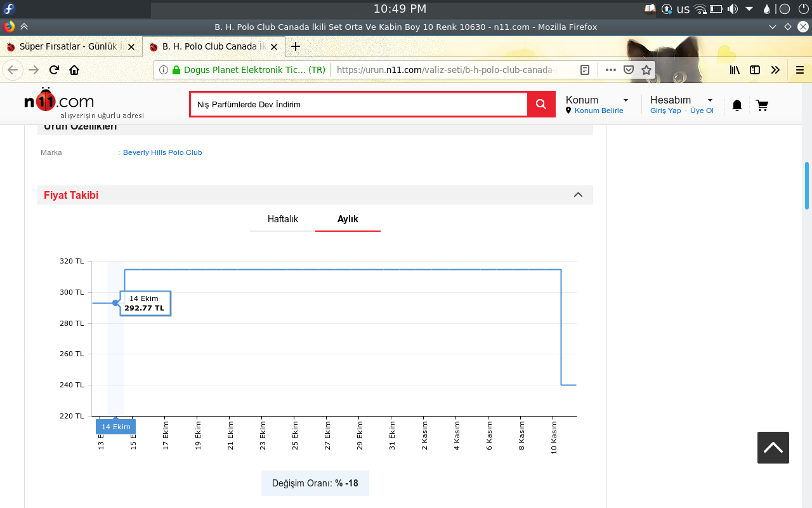The image size is (812, 508).
Task: Click the '31 Ekim' axis label
Action: point(392,436)
